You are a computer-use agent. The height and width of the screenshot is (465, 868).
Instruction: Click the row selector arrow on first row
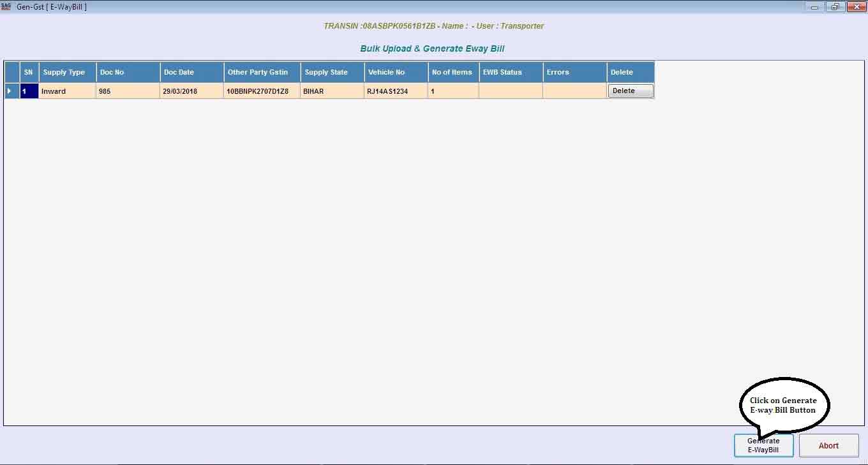[11, 91]
